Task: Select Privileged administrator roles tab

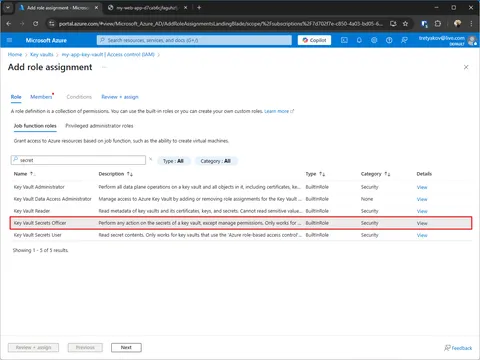Action: tap(99, 126)
